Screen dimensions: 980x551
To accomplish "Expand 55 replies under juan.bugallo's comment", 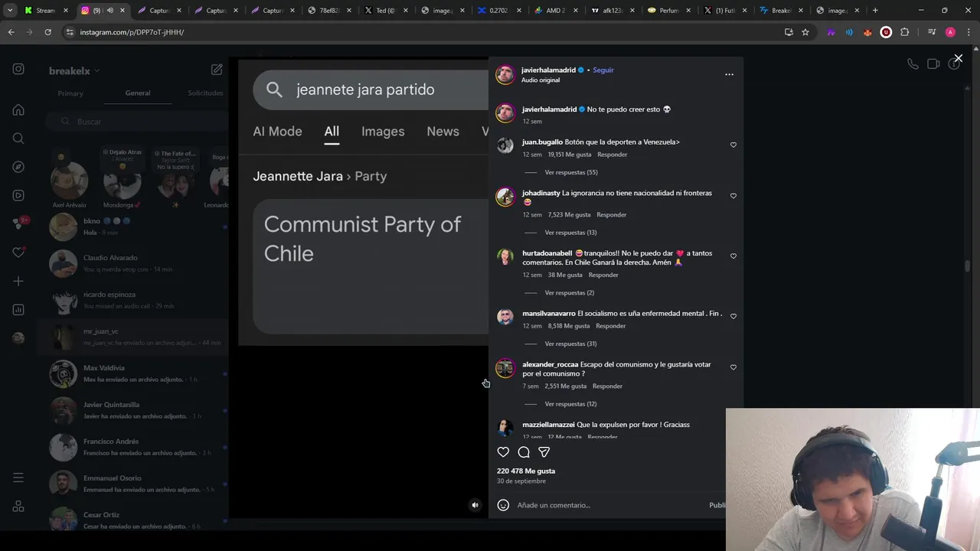I will click(x=571, y=172).
